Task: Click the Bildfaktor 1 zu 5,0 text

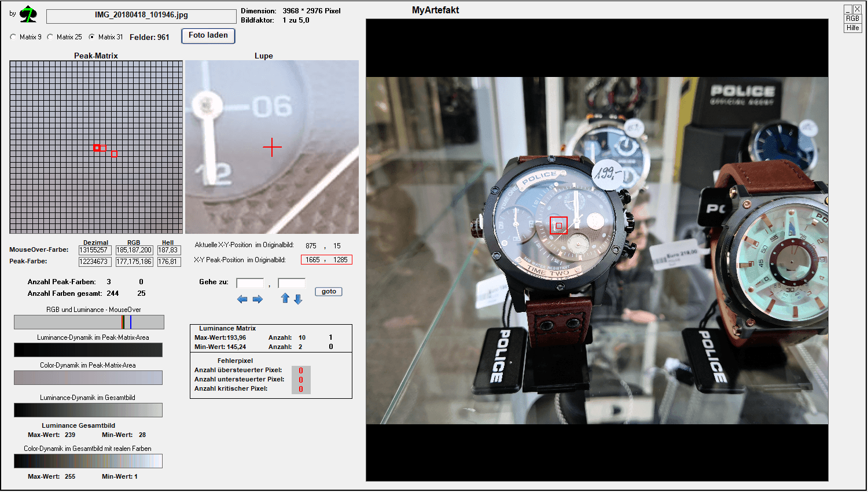Action: [275, 20]
